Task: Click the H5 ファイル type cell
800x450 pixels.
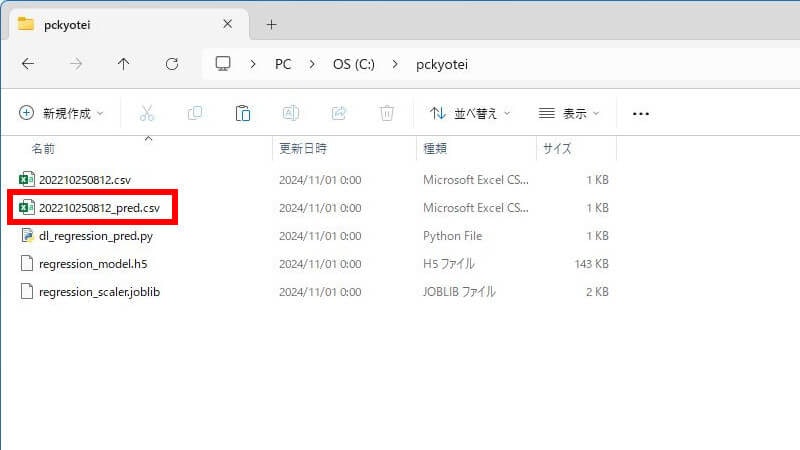Action: [448, 264]
